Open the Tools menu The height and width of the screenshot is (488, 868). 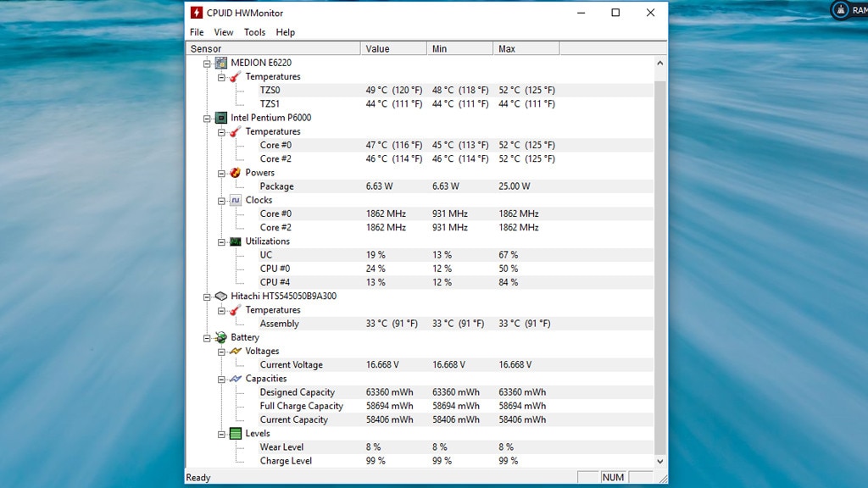(x=254, y=32)
